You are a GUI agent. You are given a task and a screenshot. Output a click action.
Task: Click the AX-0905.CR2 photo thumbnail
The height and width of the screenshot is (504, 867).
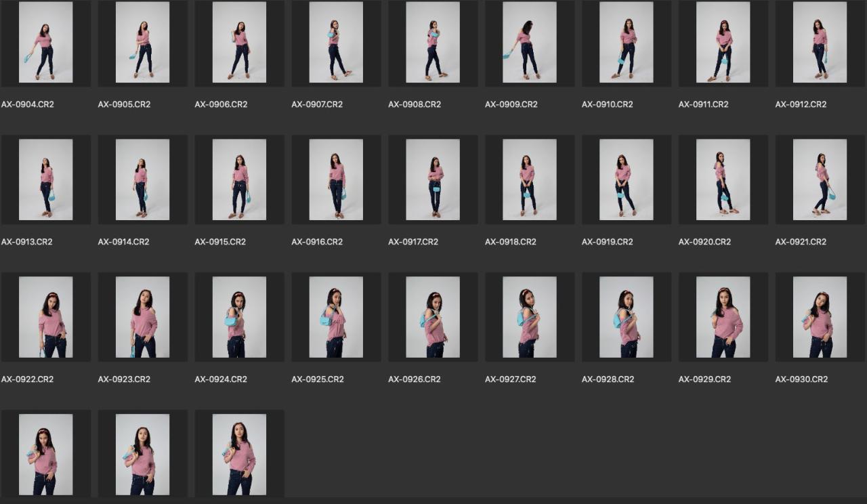[x=142, y=43]
